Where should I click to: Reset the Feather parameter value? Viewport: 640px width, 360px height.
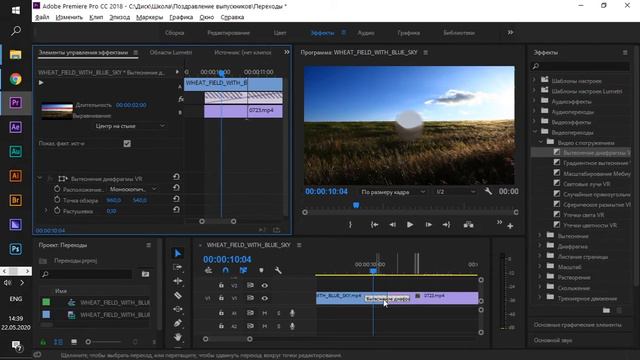point(176,209)
